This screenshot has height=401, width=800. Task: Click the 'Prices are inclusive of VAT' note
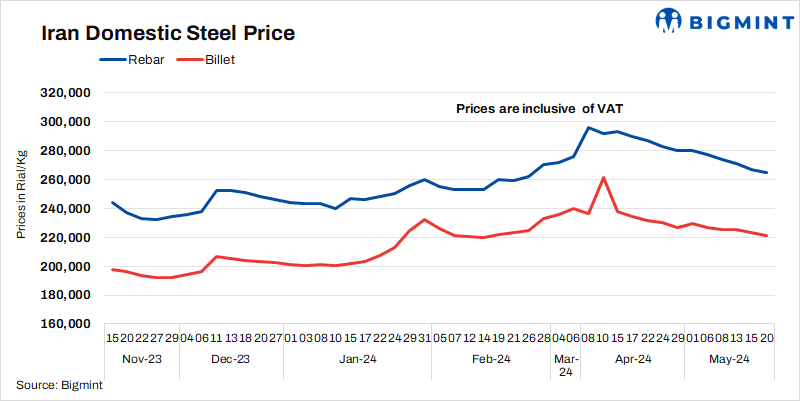540,107
